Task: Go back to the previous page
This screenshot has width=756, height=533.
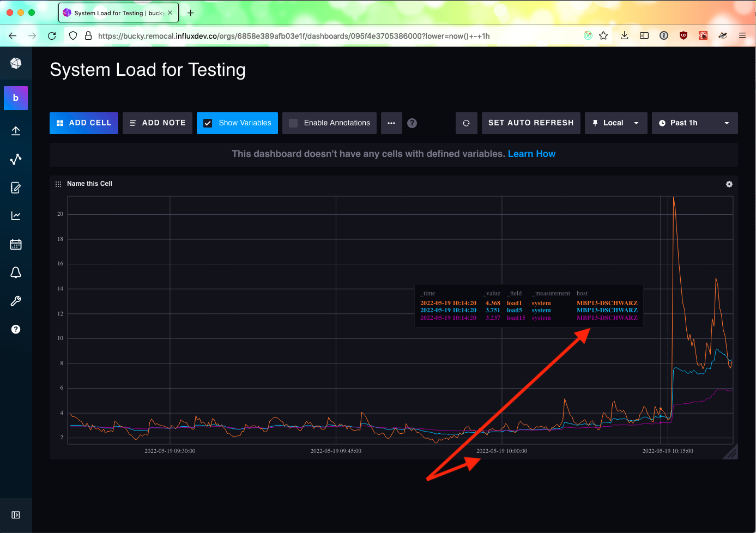Action: pyautogui.click(x=13, y=36)
